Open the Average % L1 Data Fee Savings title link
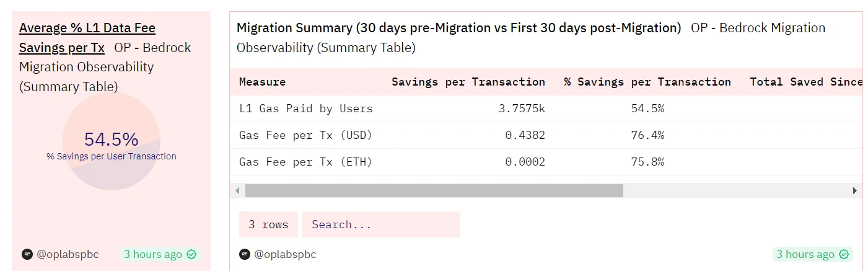The image size is (868, 271). (x=87, y=37)
